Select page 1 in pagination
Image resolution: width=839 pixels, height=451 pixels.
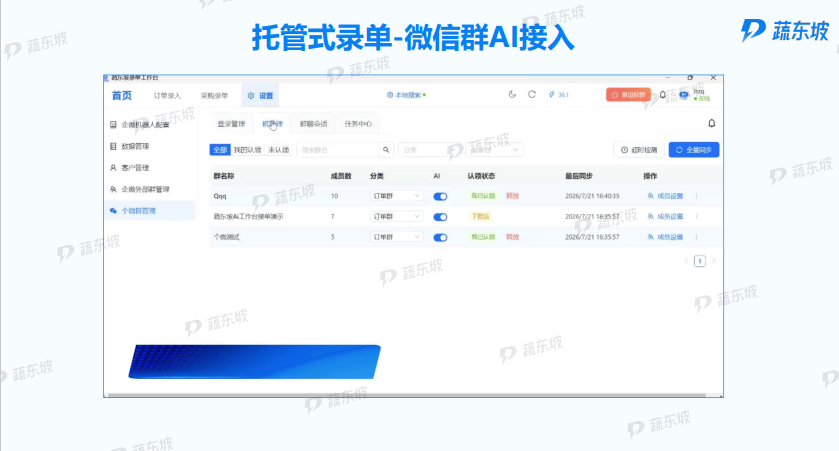click(x=699, y=261)
